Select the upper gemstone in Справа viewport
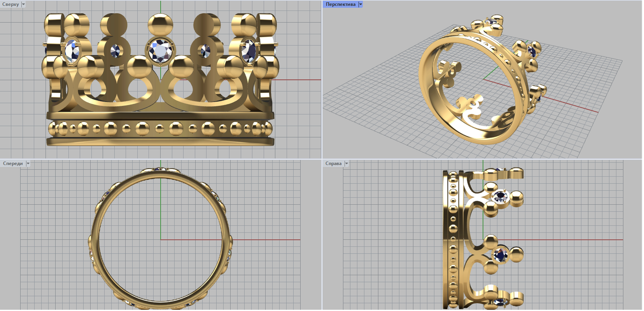 click(501, 196)
